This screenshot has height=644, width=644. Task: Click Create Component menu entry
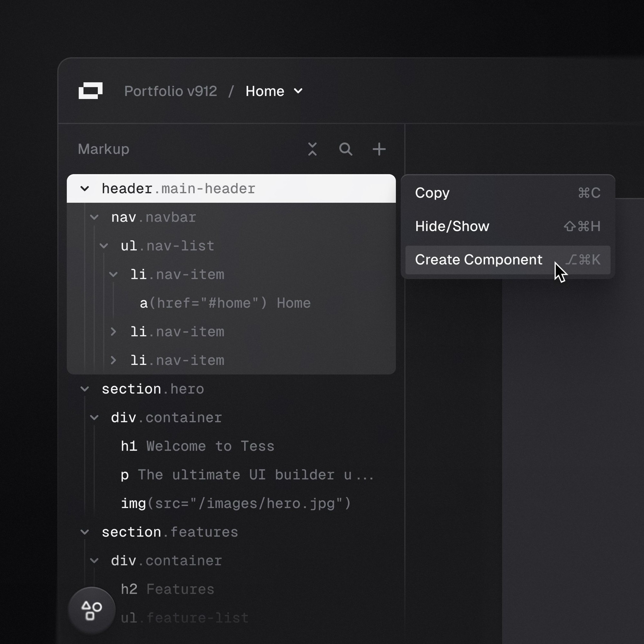click(479, 260)
